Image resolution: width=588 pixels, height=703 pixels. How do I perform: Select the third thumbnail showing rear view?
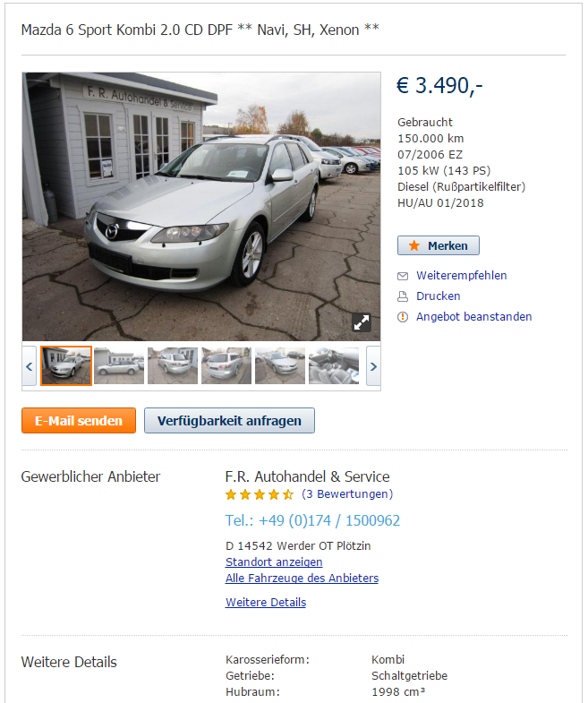tap(173, 365)
